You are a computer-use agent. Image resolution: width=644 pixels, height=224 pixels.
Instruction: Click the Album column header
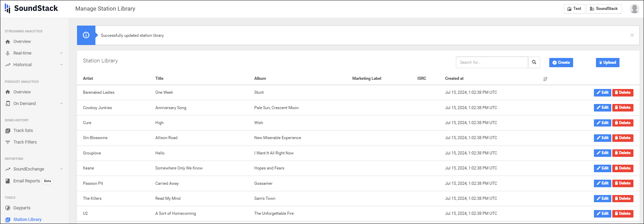[x=260, y=78]
